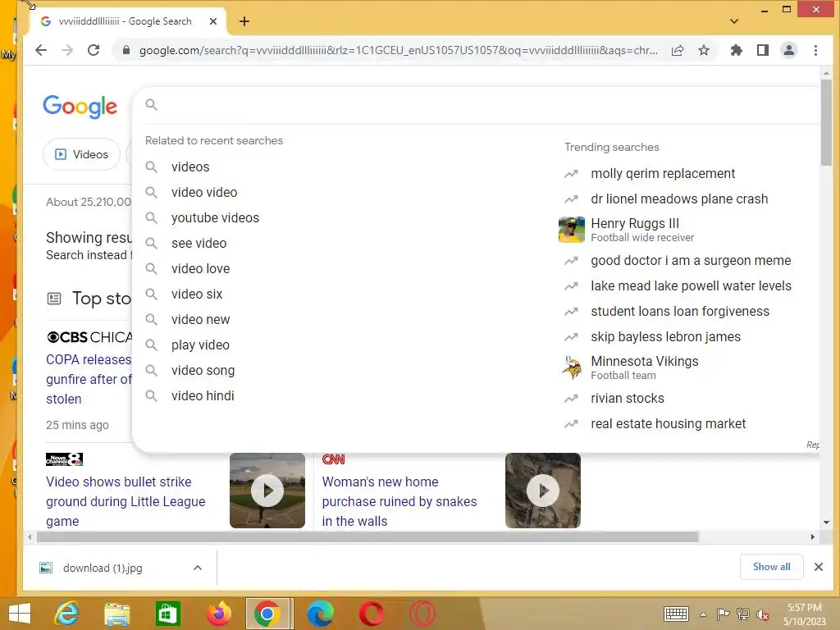
Task: Launch Internet Explorer from the taskbar
Action: point(67,614)
